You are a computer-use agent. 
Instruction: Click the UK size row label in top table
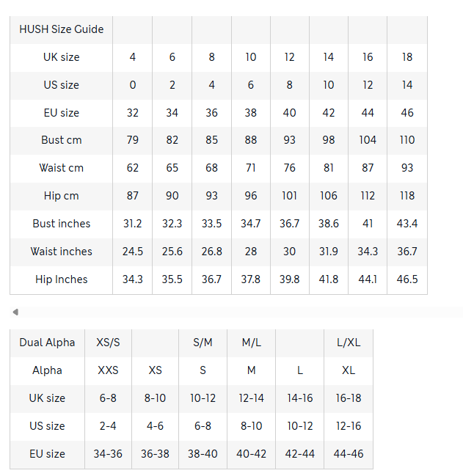tap(62, 57)
